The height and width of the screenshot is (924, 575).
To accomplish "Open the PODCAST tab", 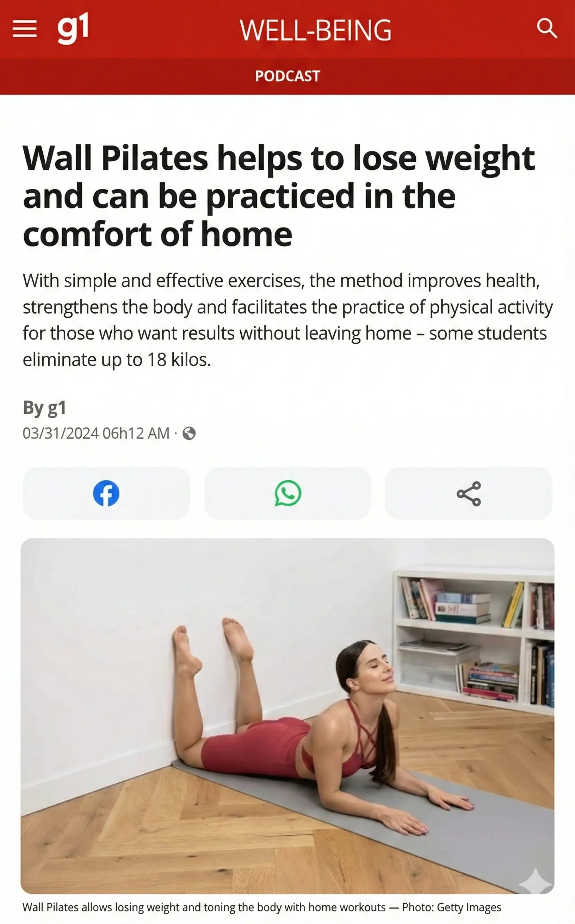I will (x=287, y=76).
